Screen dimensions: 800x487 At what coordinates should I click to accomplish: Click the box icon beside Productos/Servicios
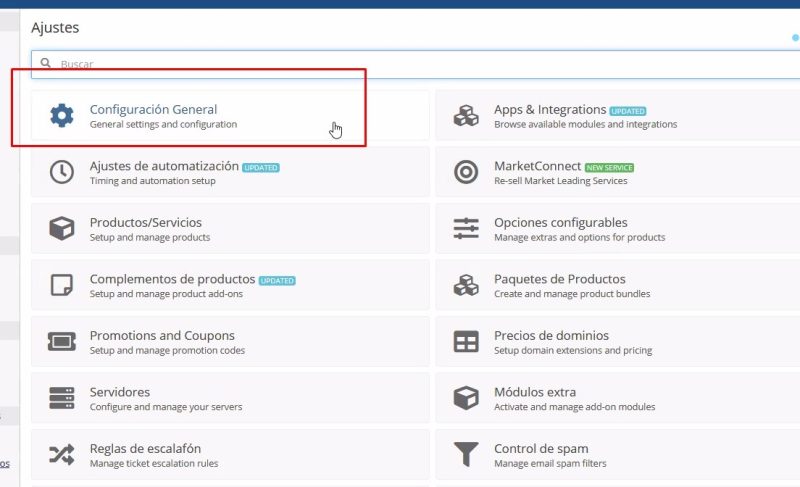62,229
